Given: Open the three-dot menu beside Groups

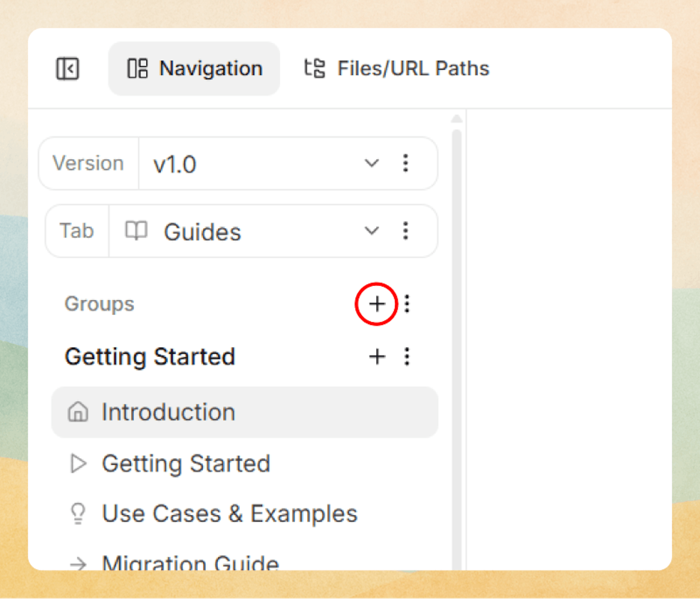Looking at the screenshot, I should click(407, 304).
